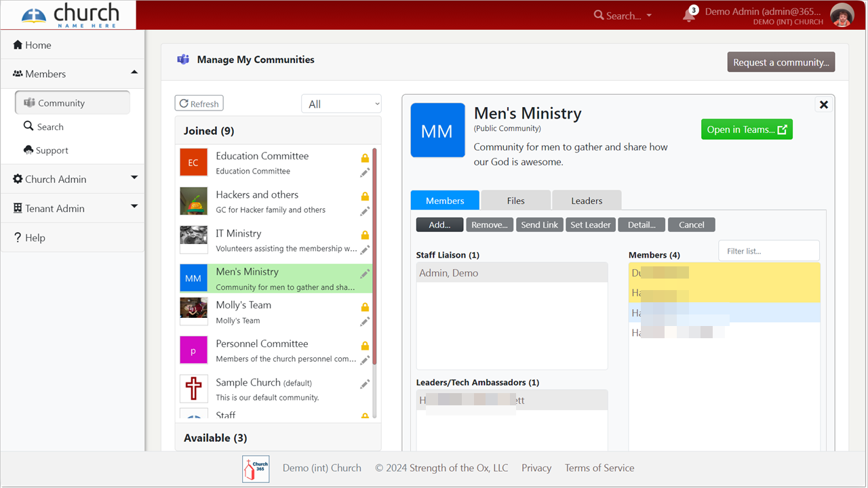The width and height of the screenshot is (868, 488).
Task: Click the lock icon next to Molly's Team
Action: (x=365, y=306)
